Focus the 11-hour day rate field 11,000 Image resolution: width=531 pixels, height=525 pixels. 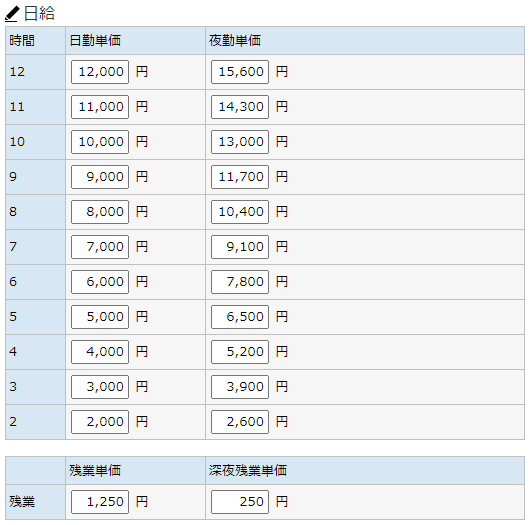[100, 107]
